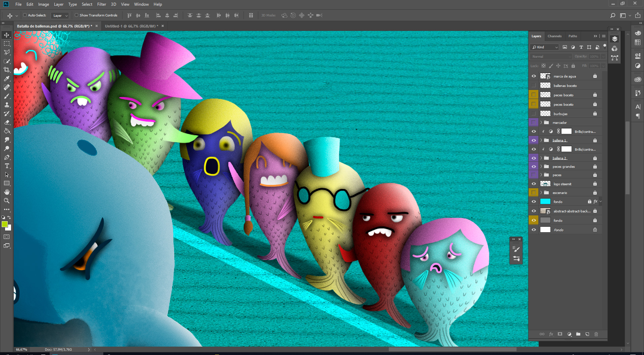Screen dimensions: 644x355
Task: Open the Kind filter dropdown
Action: pyautogui.click(x=545, y=47)
